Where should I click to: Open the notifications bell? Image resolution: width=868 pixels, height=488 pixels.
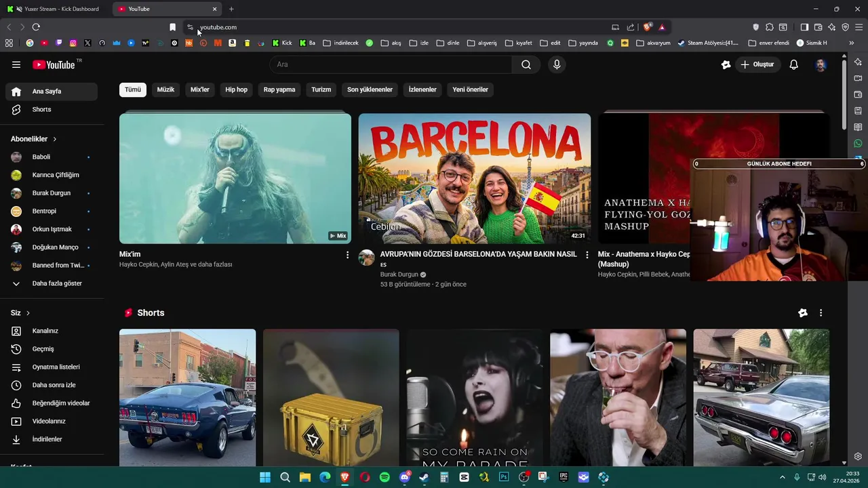[793, 64]
